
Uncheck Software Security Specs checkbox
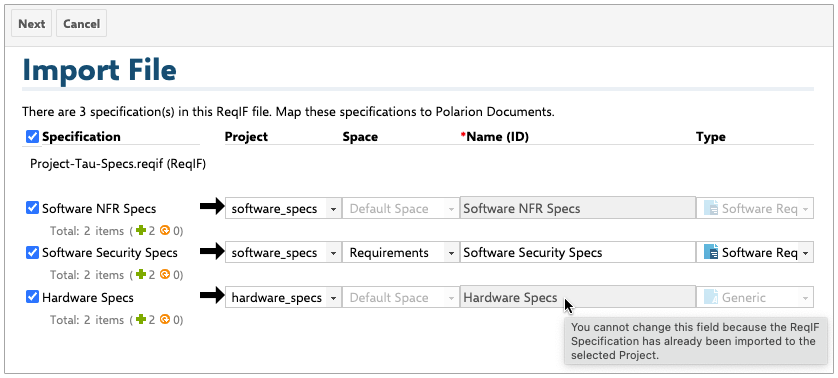click(33, 252)
